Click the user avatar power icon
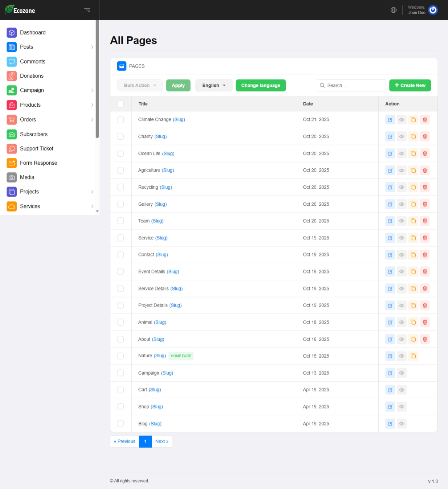The width and height of the screenshot is (448, 489). [x=433, y=10]
